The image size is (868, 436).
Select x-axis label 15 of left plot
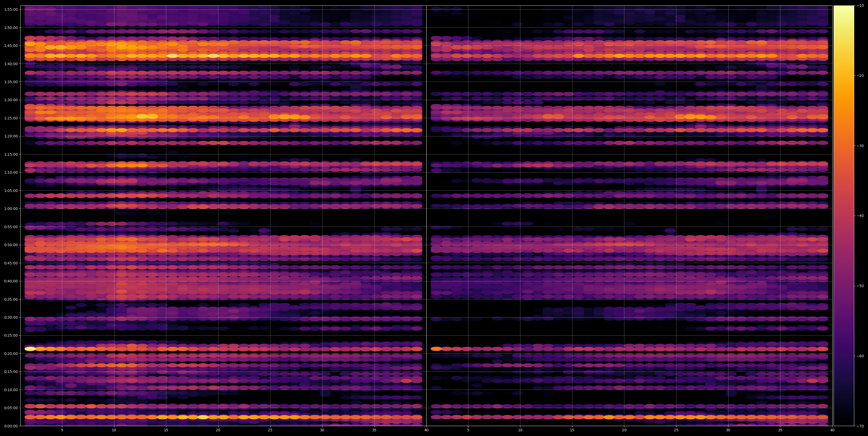tap(166, 430)
